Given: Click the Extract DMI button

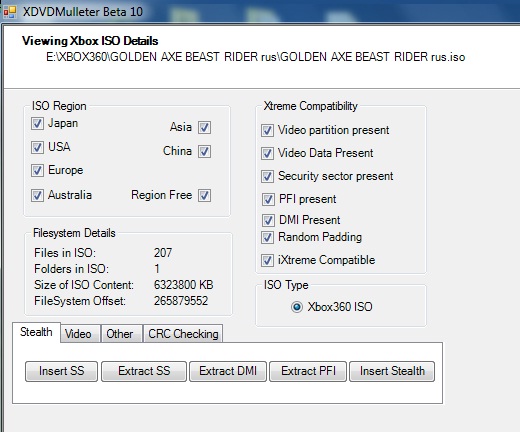Looking at the screenshot, I should (x=228, y=371).
